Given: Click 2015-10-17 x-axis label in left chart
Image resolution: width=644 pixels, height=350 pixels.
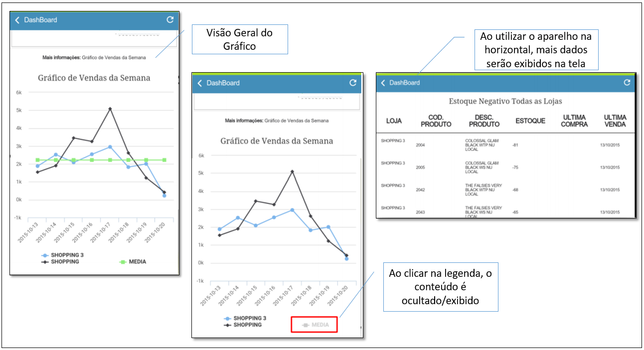Looking at the screenshot, I should [x=101, y=232].
